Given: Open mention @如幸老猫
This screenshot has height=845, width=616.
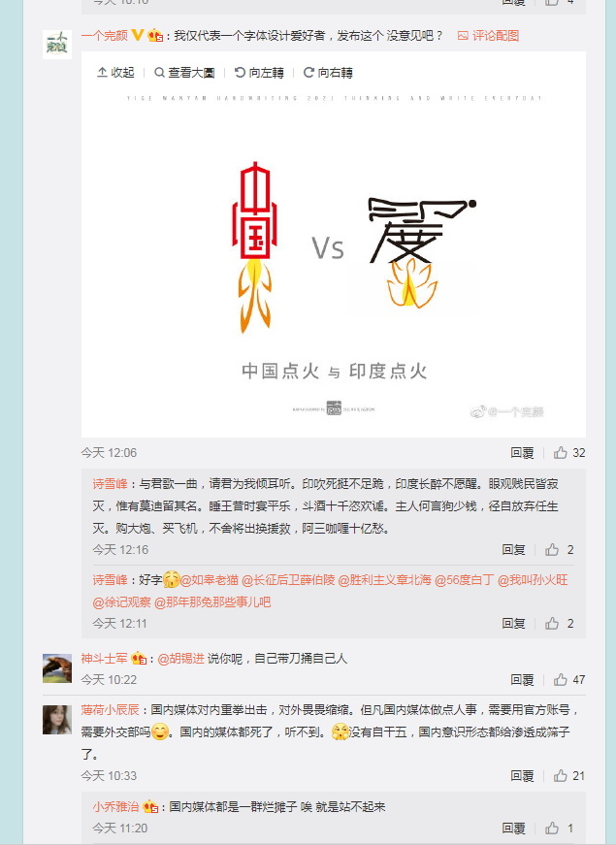Looking at the screenshot, I should click(x=210, y=580).
